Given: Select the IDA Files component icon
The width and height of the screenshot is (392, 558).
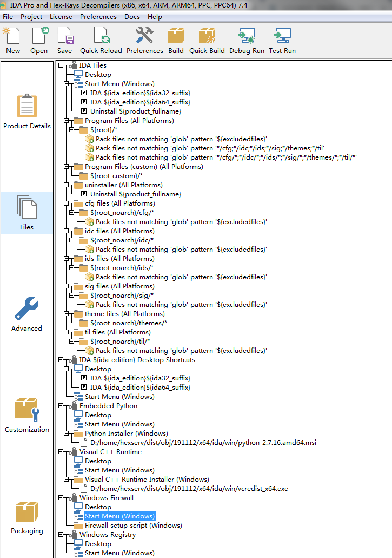Looking at the screenshot, I should pyautogui.click(x=73, y=65).
